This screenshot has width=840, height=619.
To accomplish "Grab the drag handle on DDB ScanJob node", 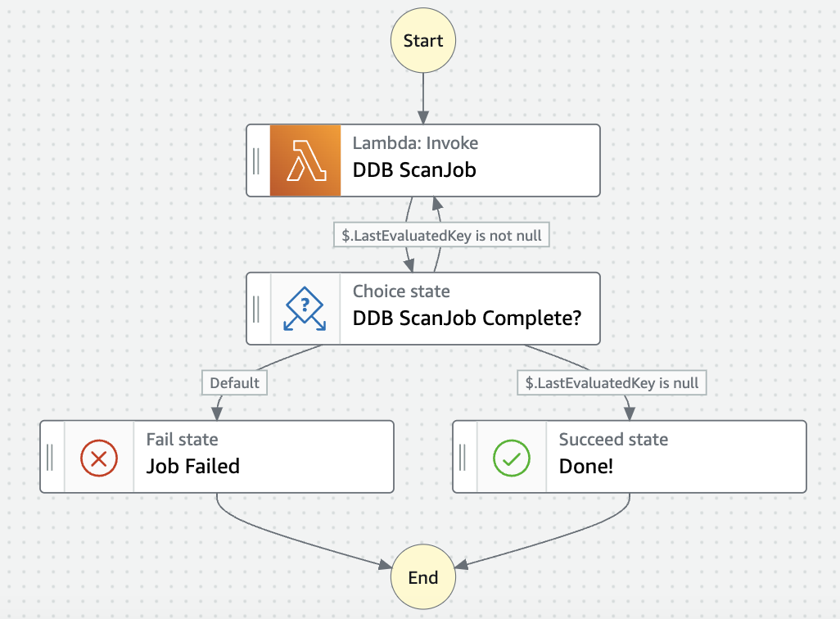I will click(256, 160).
